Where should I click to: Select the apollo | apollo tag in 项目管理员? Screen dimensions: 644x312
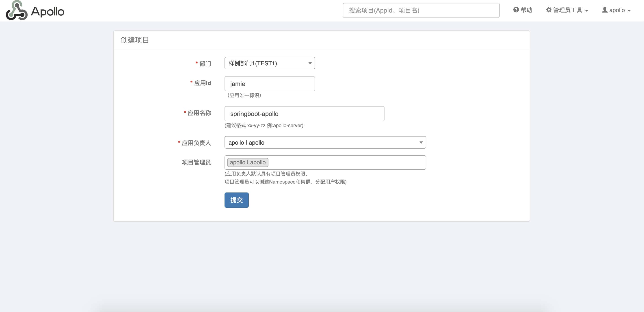click(x=248, y=162)
